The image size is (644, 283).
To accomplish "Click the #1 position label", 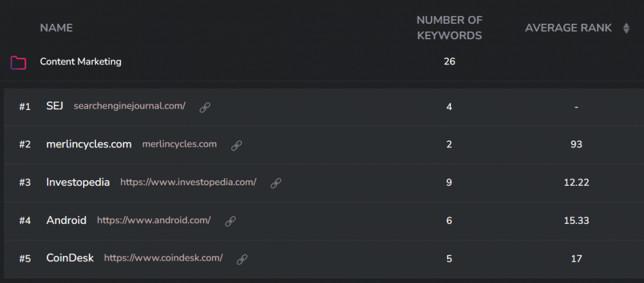I will pos(24,107).
